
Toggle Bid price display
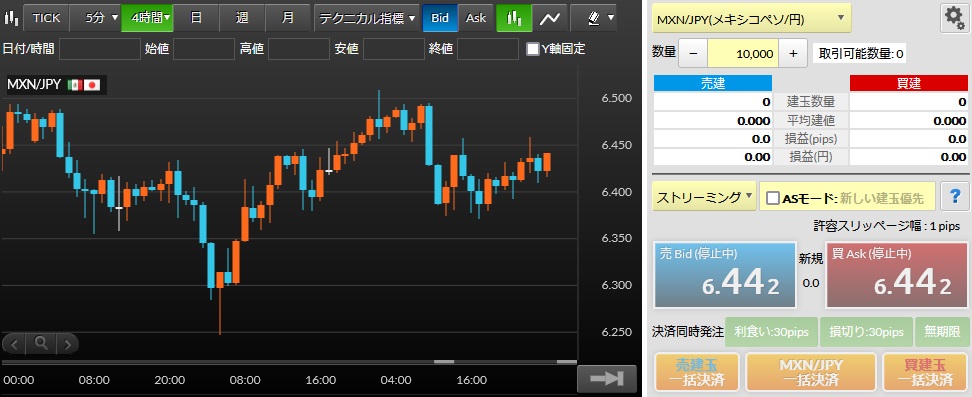[440, 18]
